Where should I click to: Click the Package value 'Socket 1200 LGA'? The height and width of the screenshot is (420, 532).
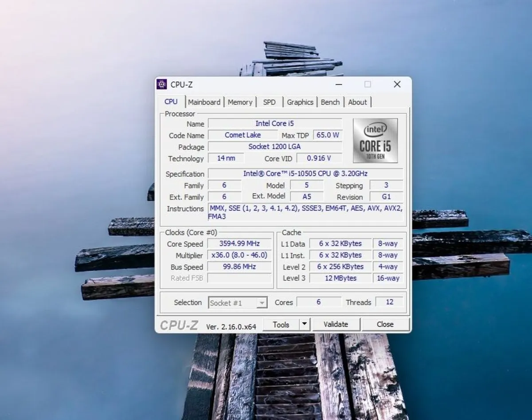[275, 147]
